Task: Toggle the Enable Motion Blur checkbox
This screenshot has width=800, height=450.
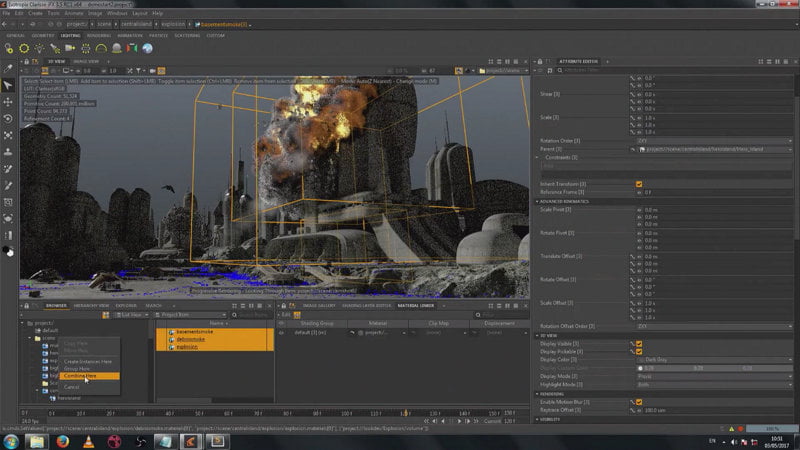Action: [639, 403]
